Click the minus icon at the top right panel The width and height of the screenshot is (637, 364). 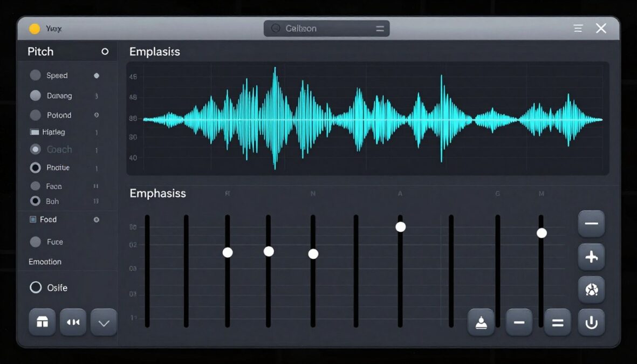591,223
